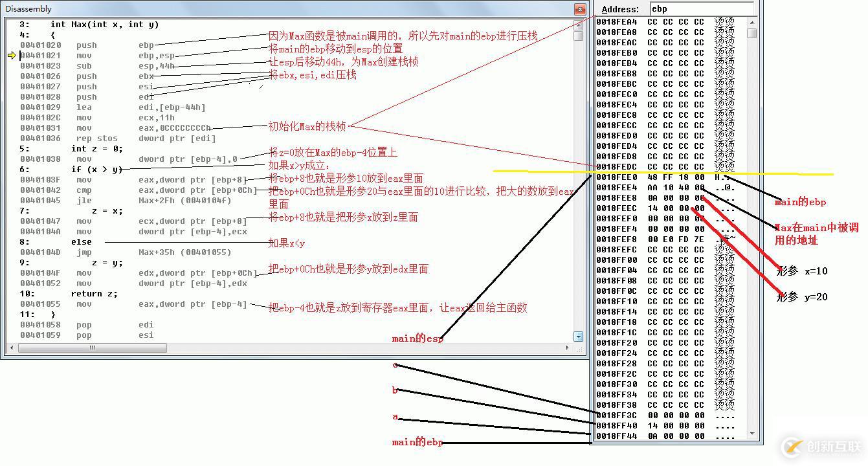Select 'push edi' at 00401028
The width and height of the screenshot is (868, 466).
click(x=87, y=97)
